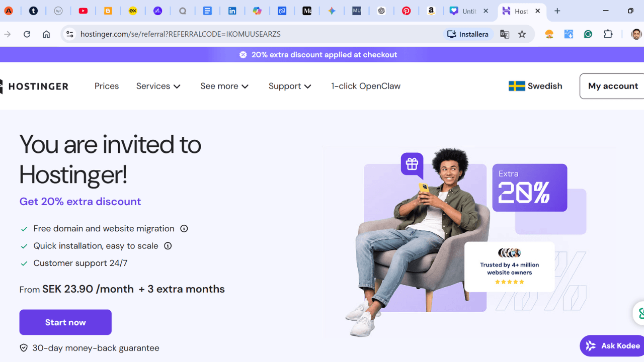Expand the Services dropdown
This screenshot has width=644, height=362.
tap(158, 86)
